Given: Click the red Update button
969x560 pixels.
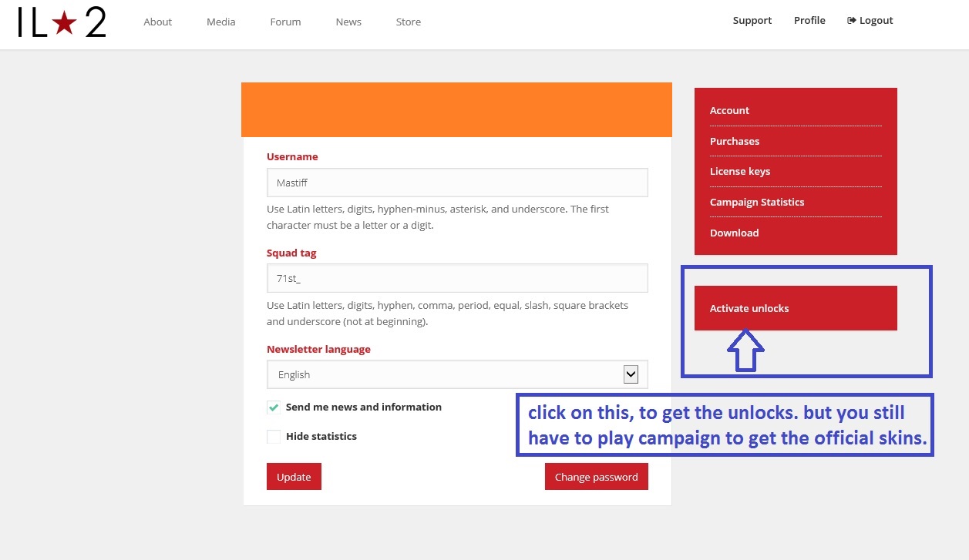Looking at the screenshot, I should (x=294, y=477).
